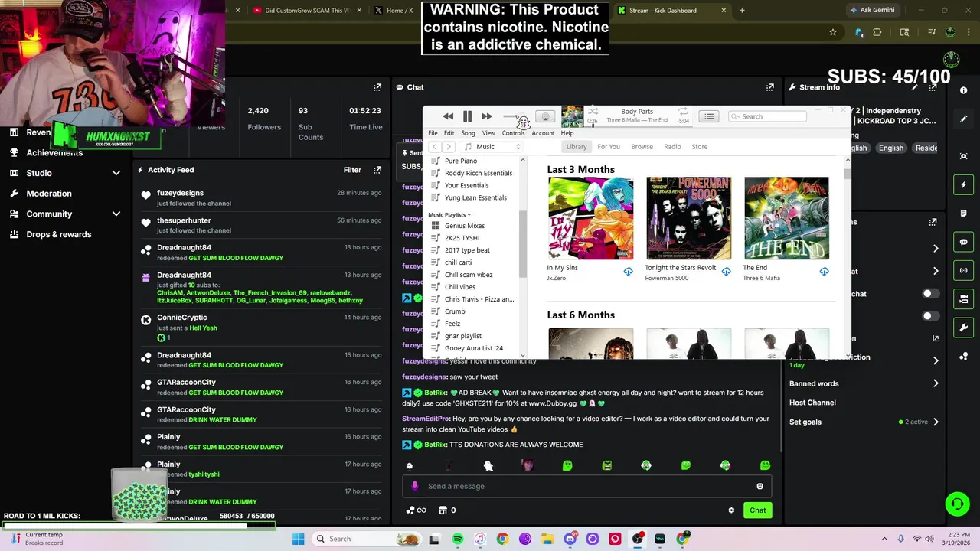Image resolution: width=980 pixels, height=551 pixels.
Task: Skip to next track in iTunes
Action: pyautogui.click(x=487, y=116)
